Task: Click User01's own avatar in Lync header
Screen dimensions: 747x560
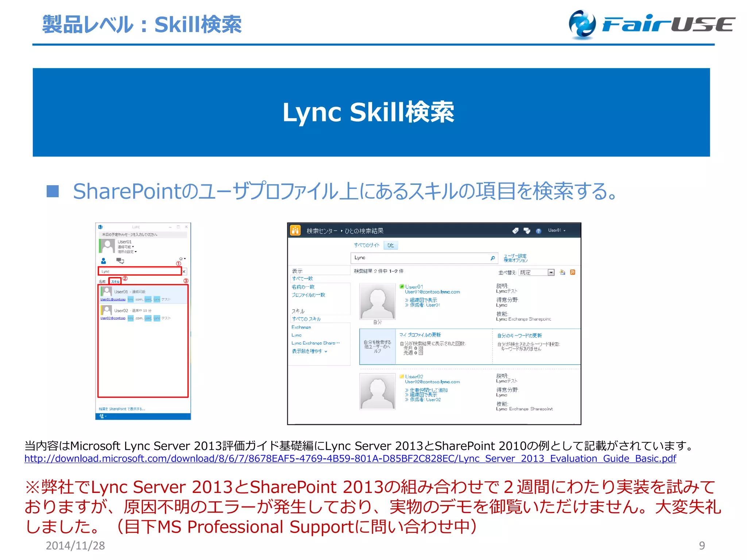Action: pos(107,246)
